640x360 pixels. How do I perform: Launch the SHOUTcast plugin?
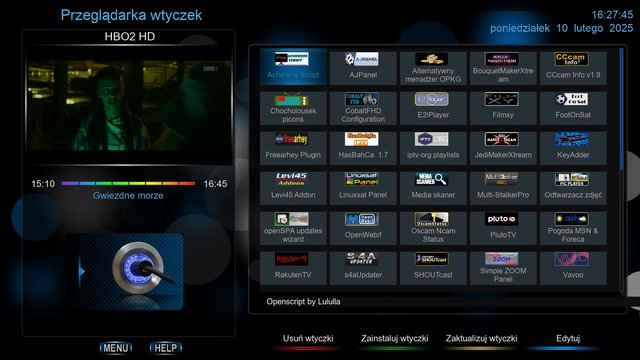tap(433, 267)
